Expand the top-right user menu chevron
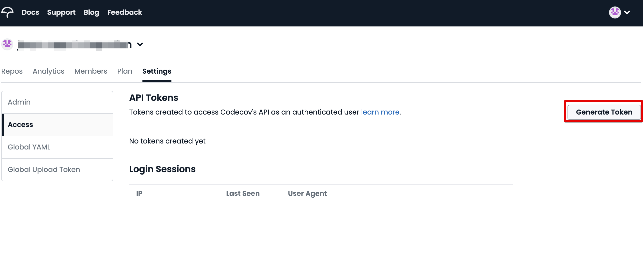This screenshot has height=270, width=644. click(x=627, y=12)
